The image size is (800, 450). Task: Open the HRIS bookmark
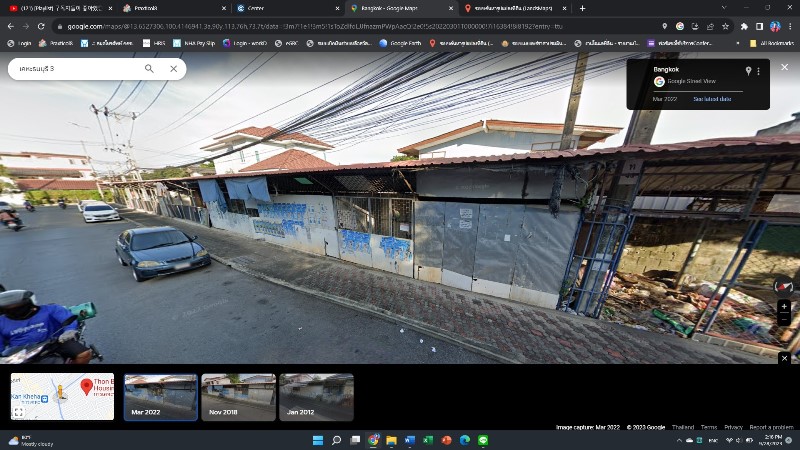tap(154, 43)
